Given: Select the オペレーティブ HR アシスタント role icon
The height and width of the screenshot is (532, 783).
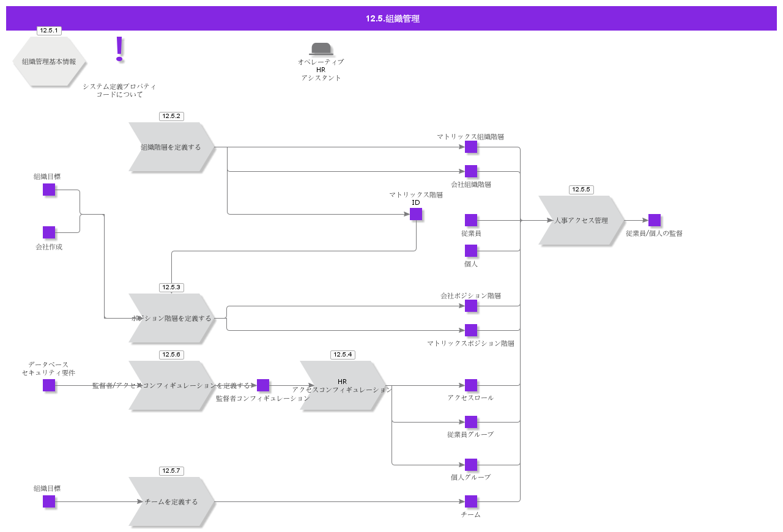Looking at the screenshot, I should (x=321, y=49).
